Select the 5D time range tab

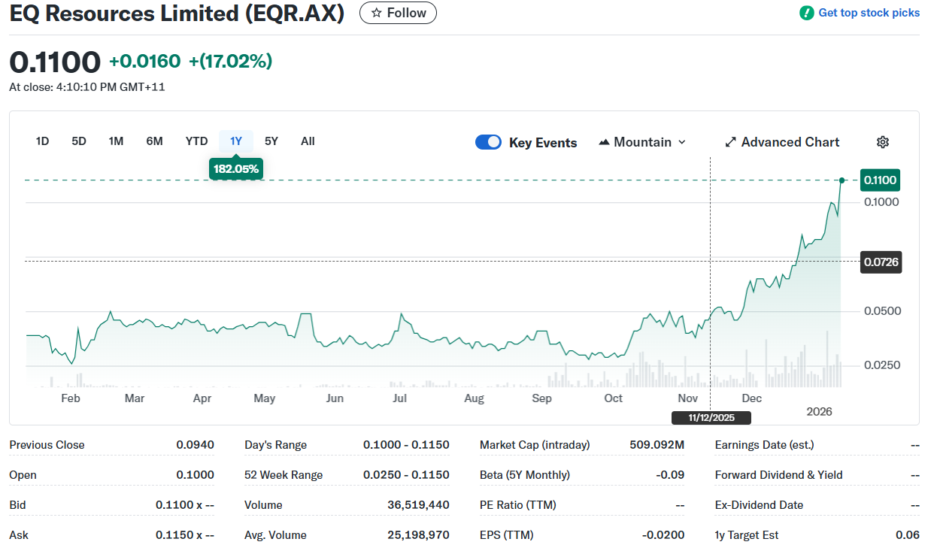click(79, 141)
